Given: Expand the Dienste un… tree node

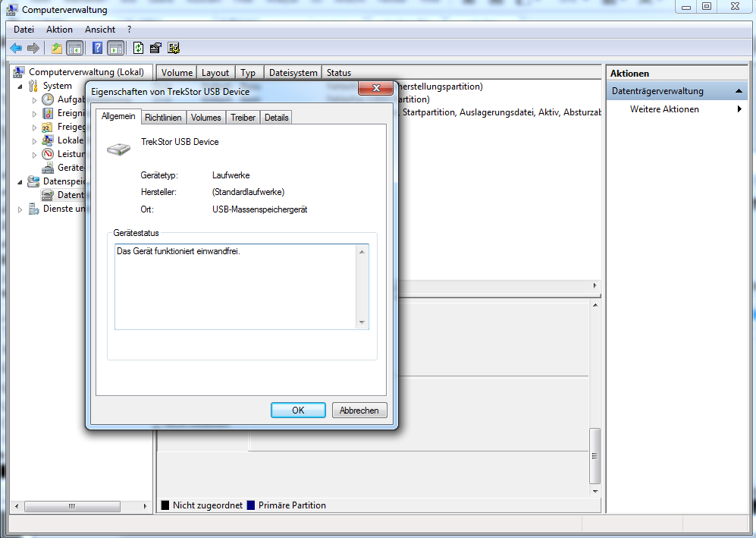Looking at the screenshot, I should (x=20, y=209).
